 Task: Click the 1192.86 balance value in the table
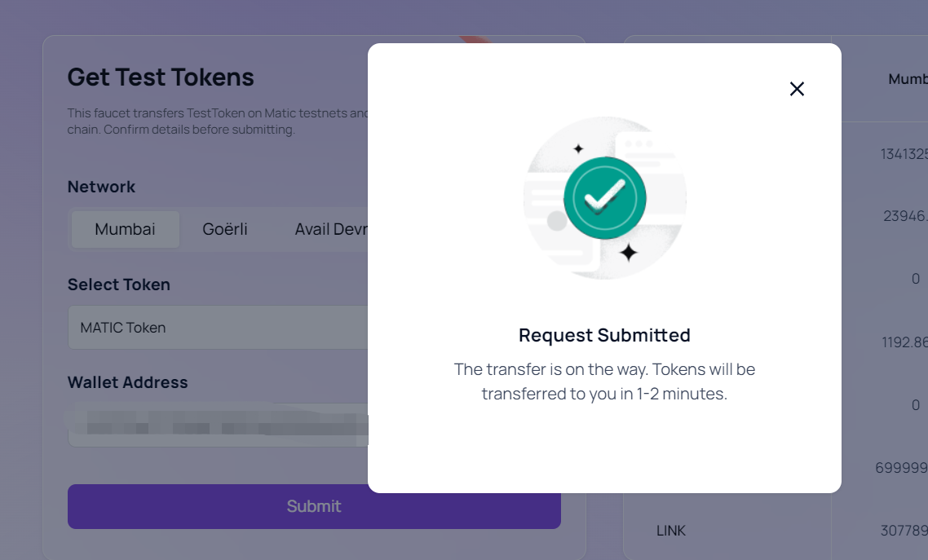[x=904, y=342]
